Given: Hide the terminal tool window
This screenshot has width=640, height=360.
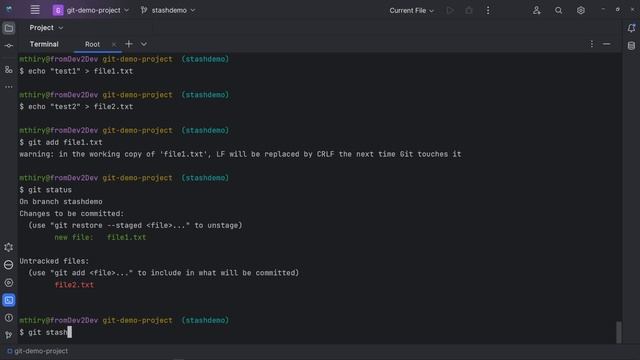Looking at the screenshot, I should (x=607, y=44).
